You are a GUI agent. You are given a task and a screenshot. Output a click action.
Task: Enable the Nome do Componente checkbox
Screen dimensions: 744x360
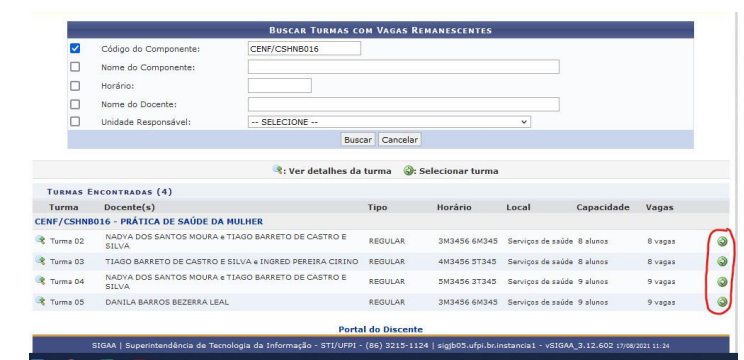click(75, 67)
